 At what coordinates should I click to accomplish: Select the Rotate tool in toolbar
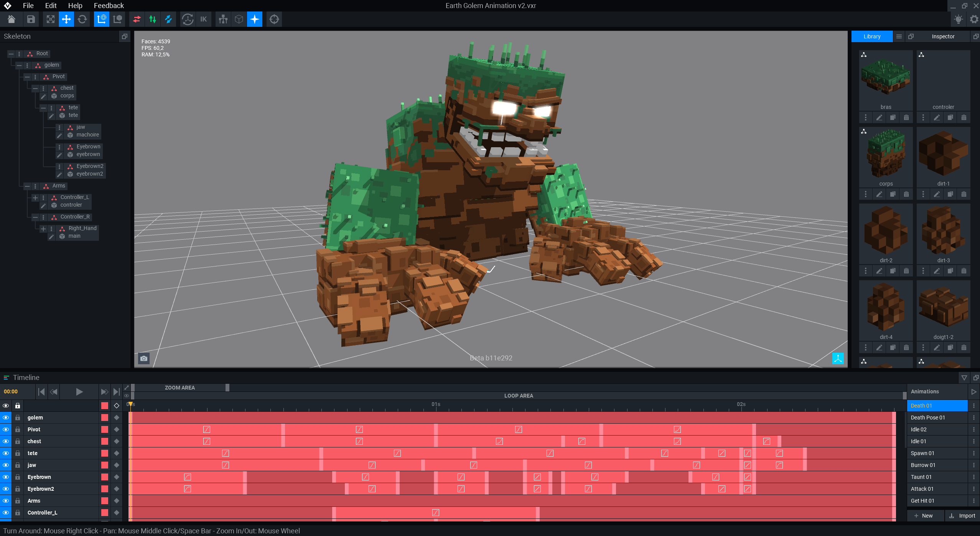82,19
